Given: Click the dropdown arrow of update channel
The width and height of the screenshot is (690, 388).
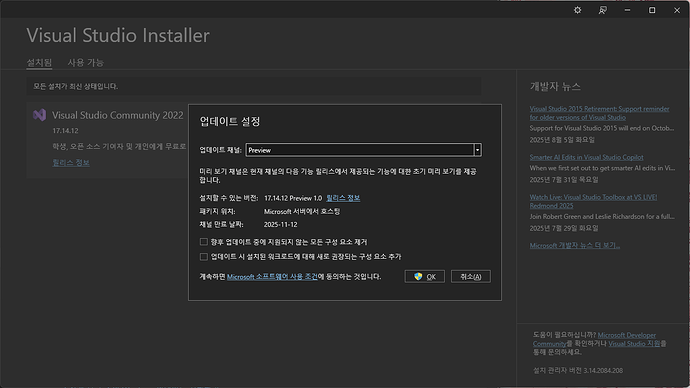Looking at the screenshot, I should (x=477, y=150).
